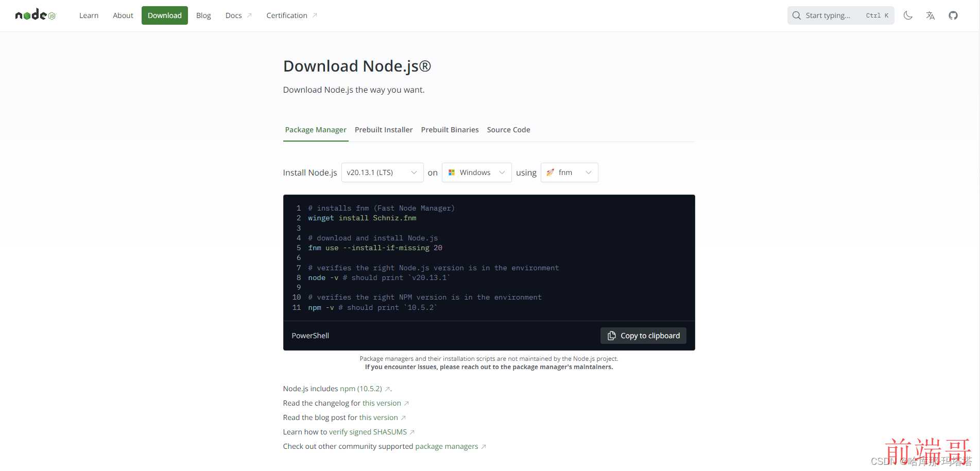Click the Download Node.js® heading
Image resolution: width=980 pixels, height=471 pixels.
click(x=357, y=66)
